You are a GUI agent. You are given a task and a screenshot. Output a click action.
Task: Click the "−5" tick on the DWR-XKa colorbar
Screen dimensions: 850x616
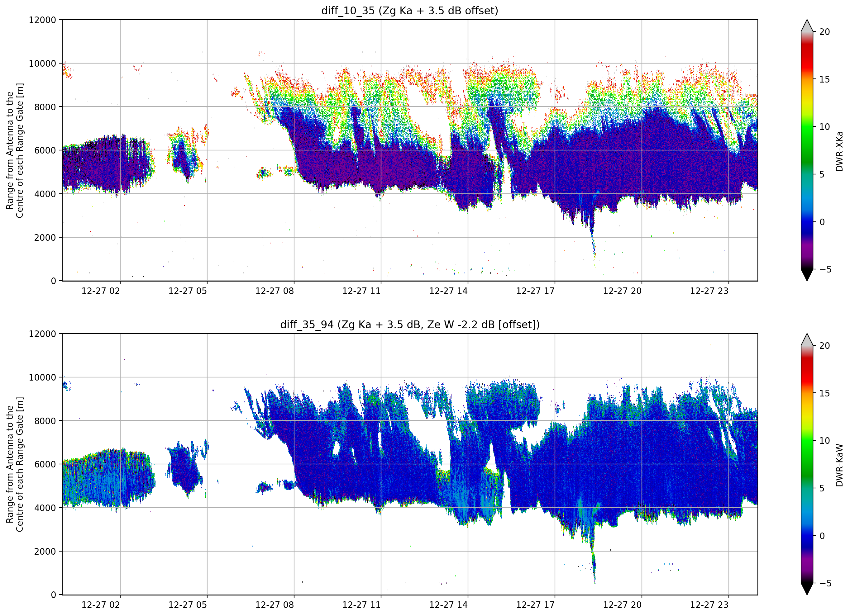(x=825, y=269)
